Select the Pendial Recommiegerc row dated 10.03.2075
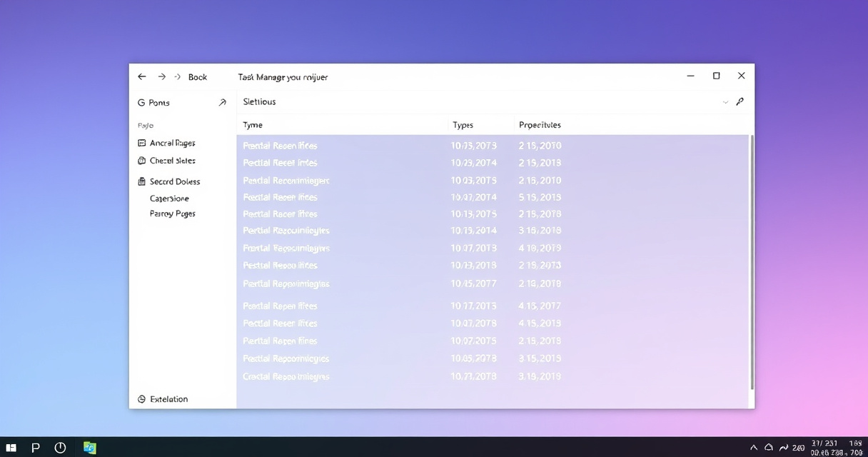Image resolution: width=868 pixels, height=457 pixels. point(286,181)
